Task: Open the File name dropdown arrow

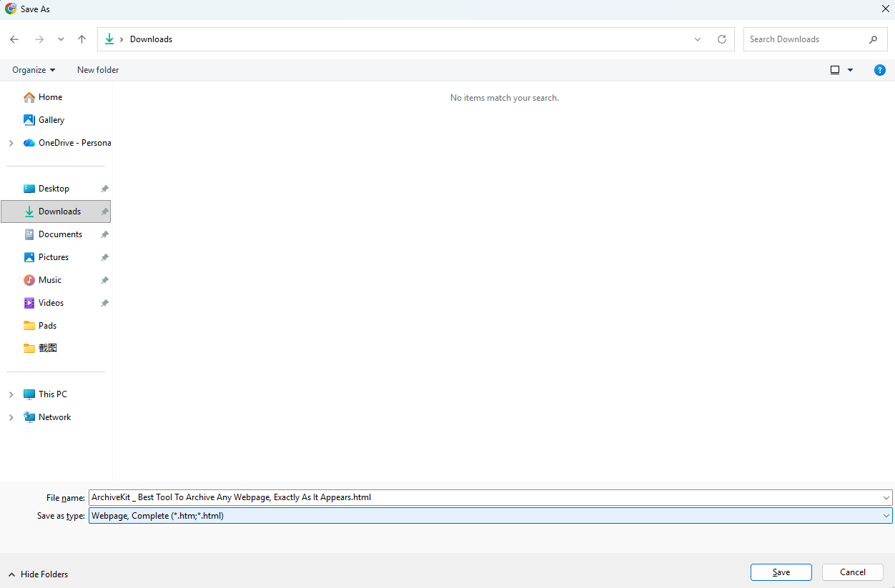Action: [887, 497]
